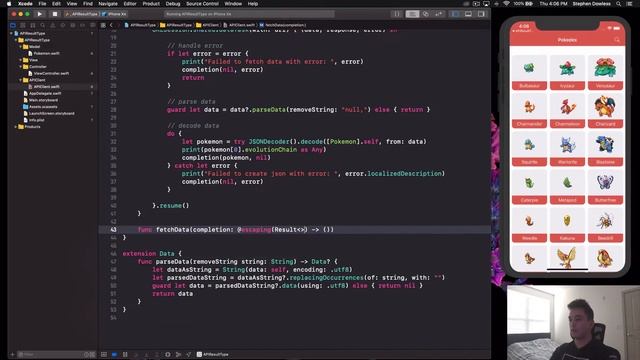Open the Source Control navigator icon

[22, 25]
